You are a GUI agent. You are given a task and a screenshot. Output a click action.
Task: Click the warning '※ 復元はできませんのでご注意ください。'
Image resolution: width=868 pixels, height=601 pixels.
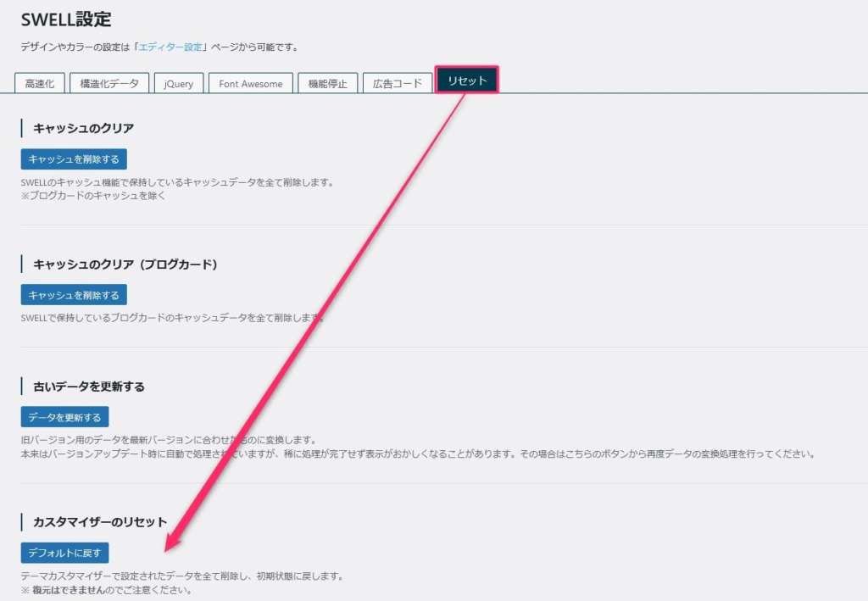[x=106, y=590]
